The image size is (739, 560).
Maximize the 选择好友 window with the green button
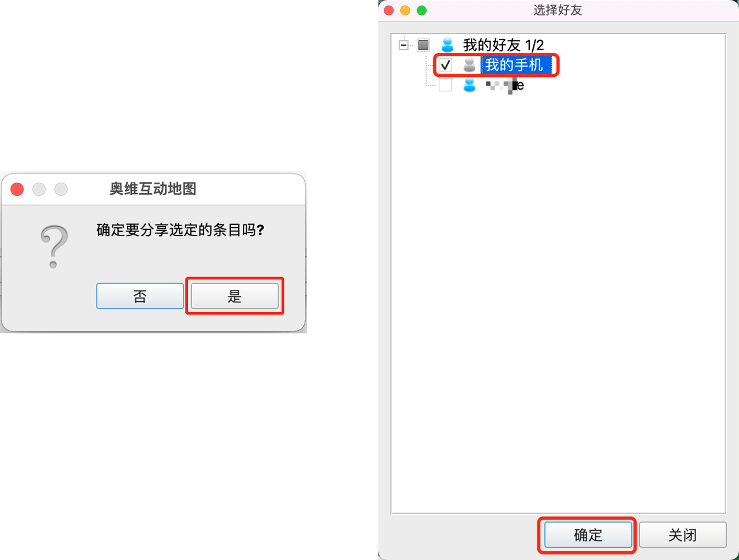pyautogui.click(x=421, y=10)
